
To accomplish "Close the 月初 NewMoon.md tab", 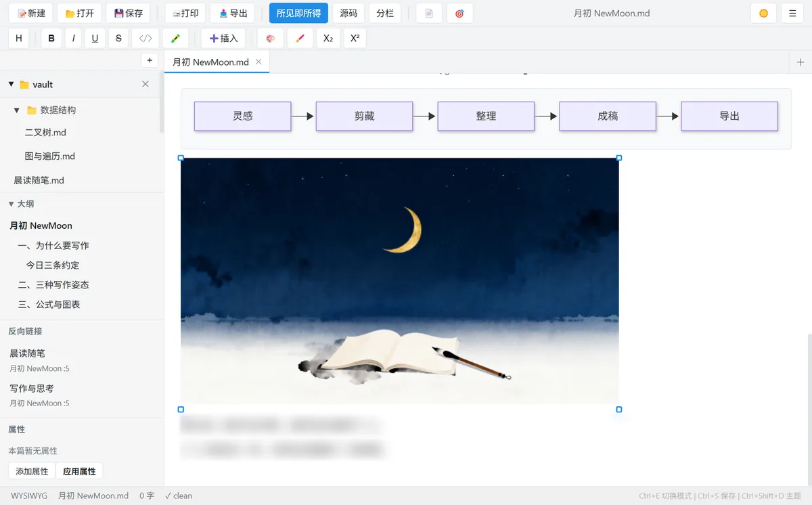I will [258, 62].
